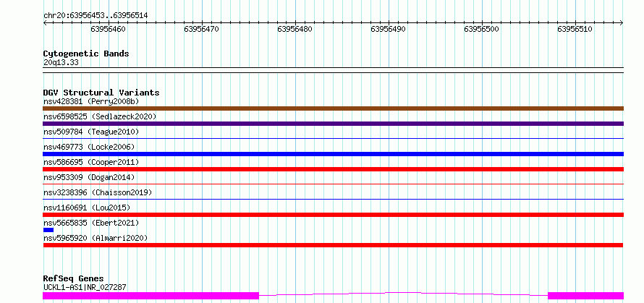The image size is (644, 303).
Task: Click the red nsv586695 variant bar
Action: click(333, 169)
